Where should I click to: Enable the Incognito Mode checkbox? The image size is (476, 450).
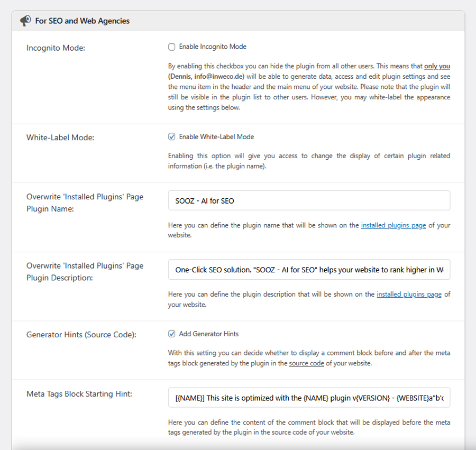172,47
